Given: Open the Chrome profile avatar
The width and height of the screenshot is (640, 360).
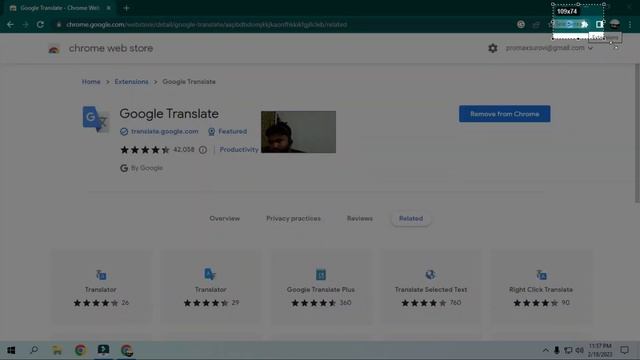Looking at the screenshot, I should (615, 24).
